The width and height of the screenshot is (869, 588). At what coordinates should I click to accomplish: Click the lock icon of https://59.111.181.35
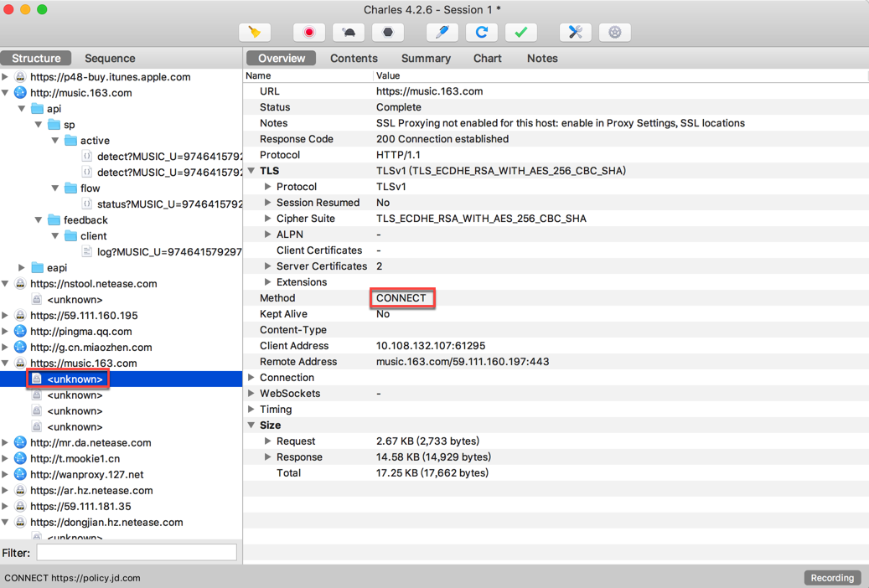pos(20,506)
